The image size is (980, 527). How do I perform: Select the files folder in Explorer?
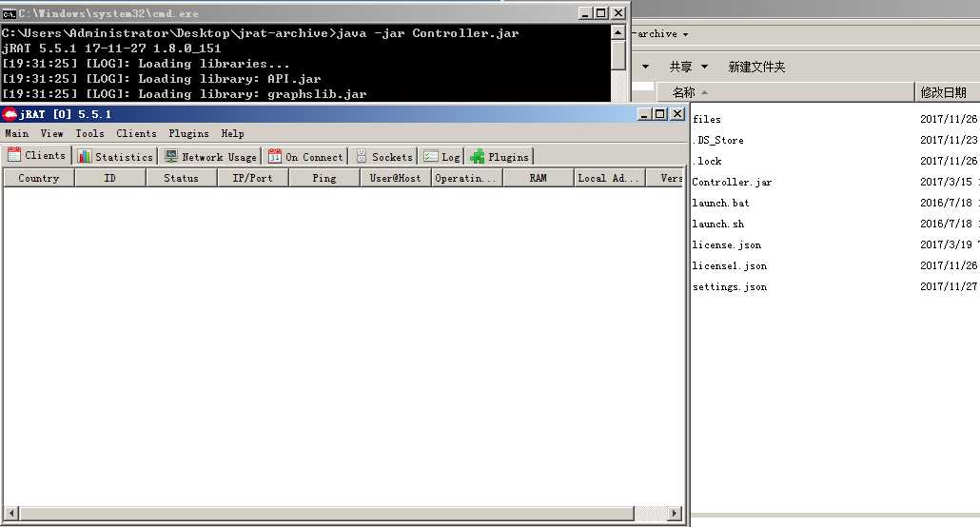pos(707,119)
